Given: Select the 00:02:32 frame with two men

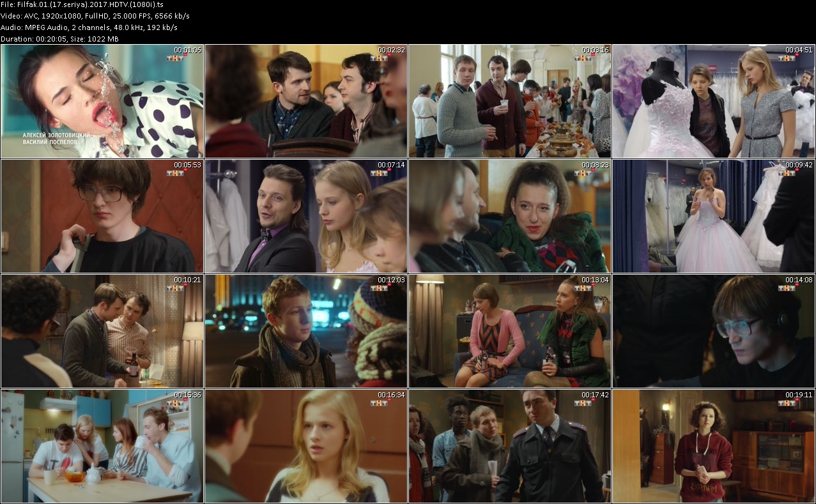Looking at the screenshot, I should pos(306,101).
